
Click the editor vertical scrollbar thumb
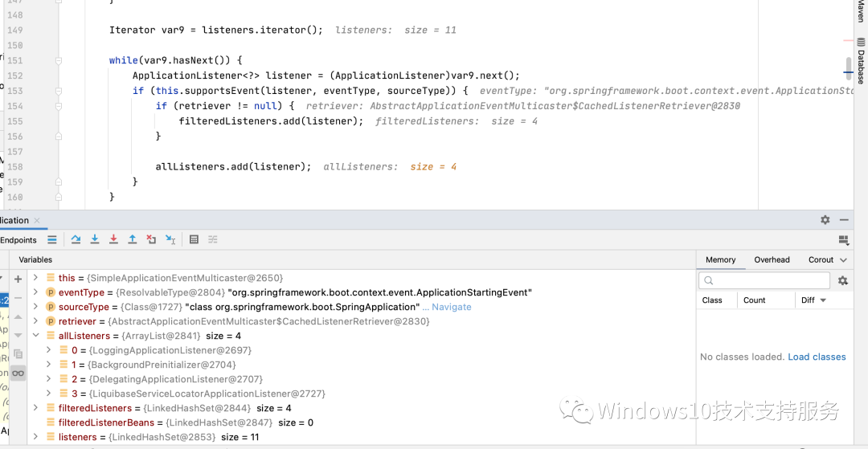point(849,68)
